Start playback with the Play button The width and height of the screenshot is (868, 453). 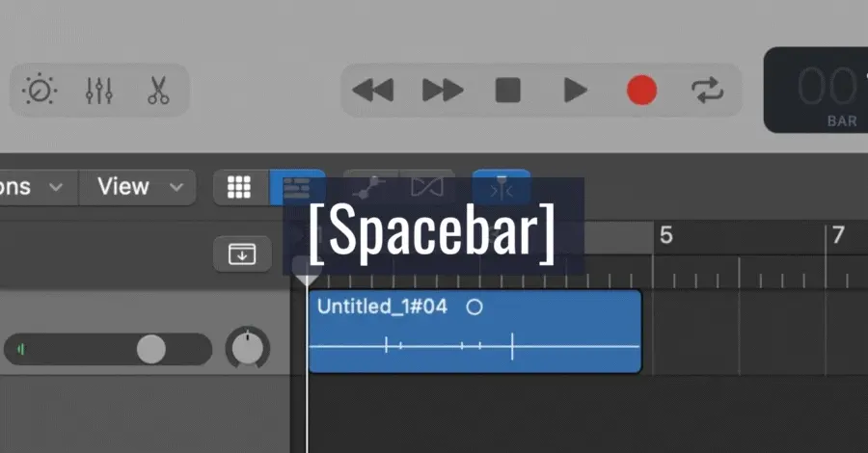coord(575,91)
